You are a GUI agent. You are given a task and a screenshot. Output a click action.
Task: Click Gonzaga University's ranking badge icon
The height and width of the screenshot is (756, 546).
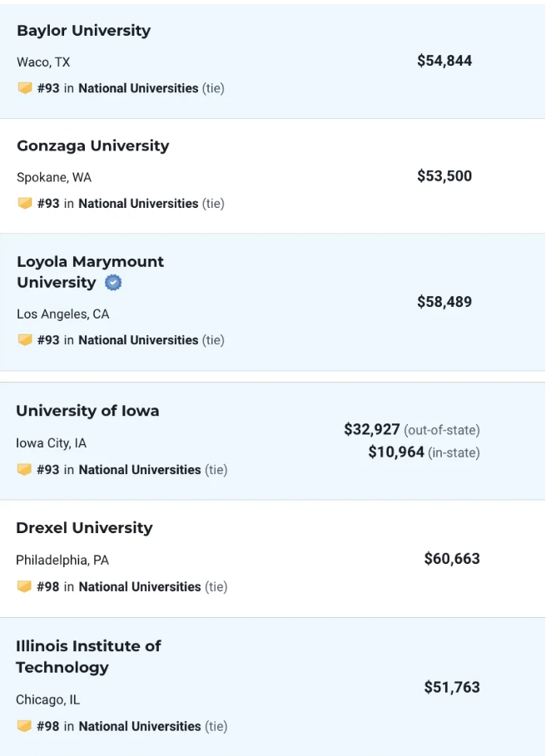[x=25, y=204]
